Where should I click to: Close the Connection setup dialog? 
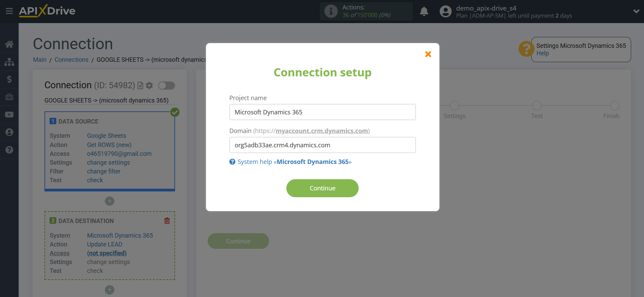(x=428, y=54)
